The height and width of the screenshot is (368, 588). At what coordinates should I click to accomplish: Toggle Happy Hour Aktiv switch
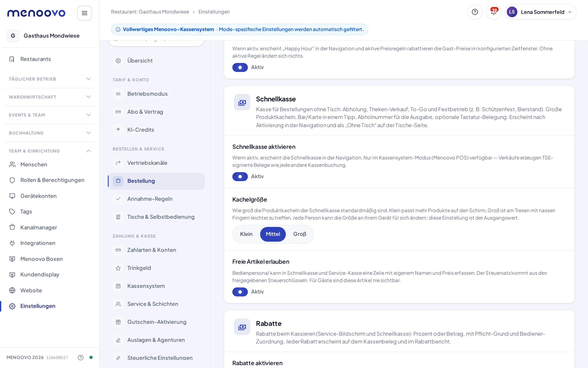pos(240,67)
